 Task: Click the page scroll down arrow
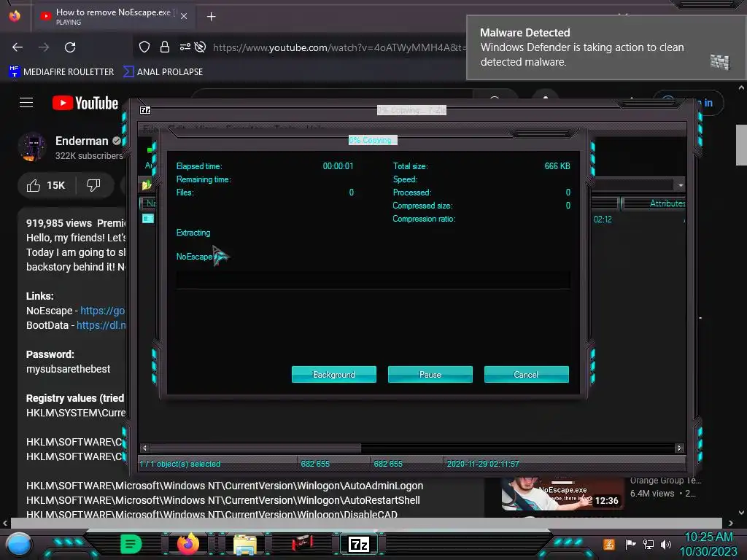click(741, 513)
